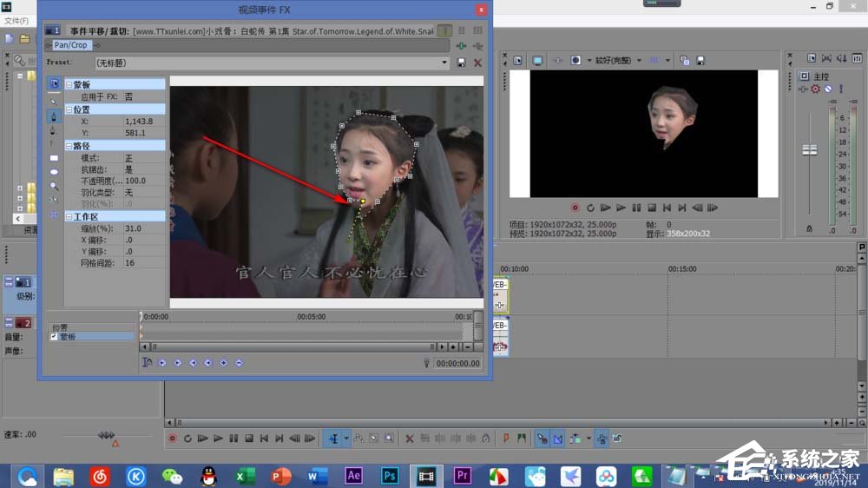Screen dimensions: 868x488
Task: Select the oval mask tool
Action: [54, 172]
